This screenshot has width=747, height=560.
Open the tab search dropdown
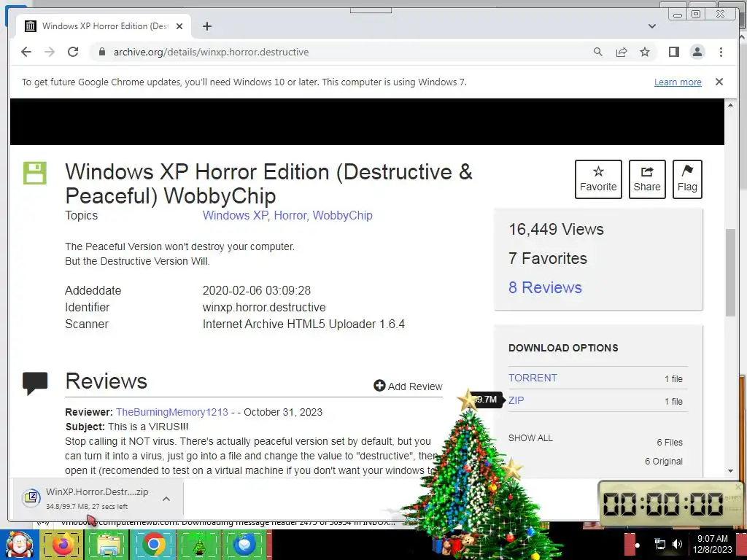tap(652, 26)
